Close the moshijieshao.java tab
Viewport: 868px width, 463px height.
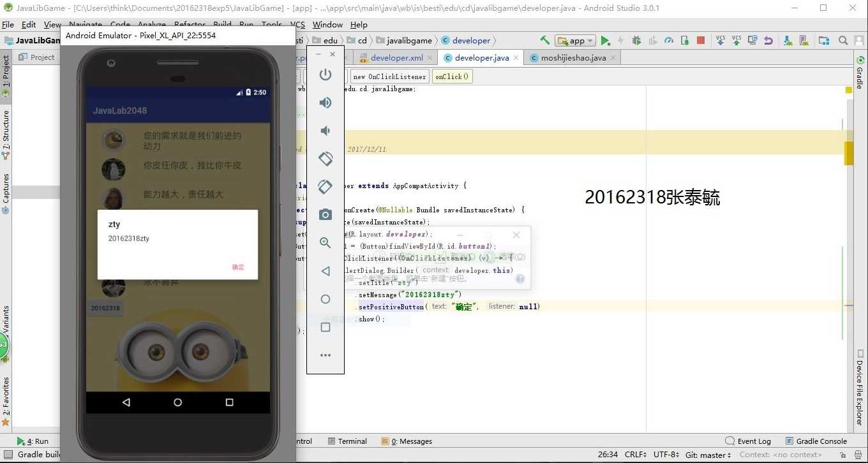click(613, 57)
